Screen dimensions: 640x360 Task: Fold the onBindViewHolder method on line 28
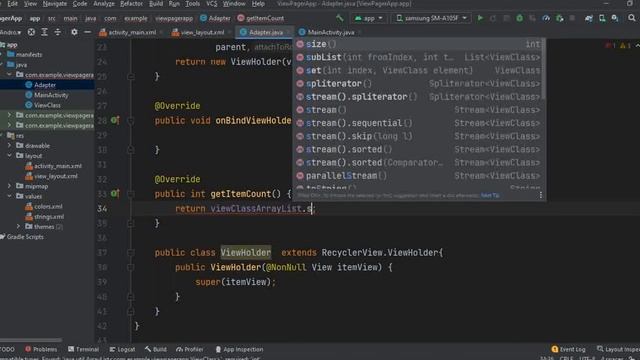pos(131,120)
